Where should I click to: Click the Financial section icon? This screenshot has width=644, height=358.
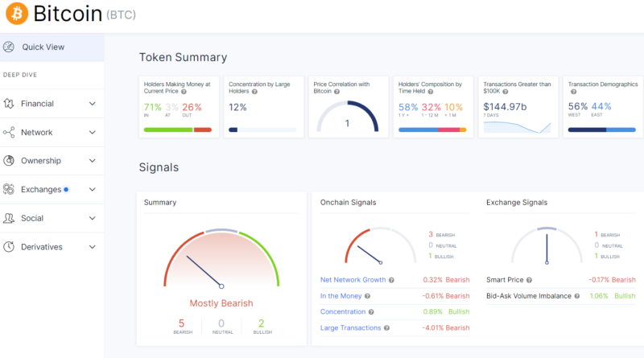pos(9,104)
